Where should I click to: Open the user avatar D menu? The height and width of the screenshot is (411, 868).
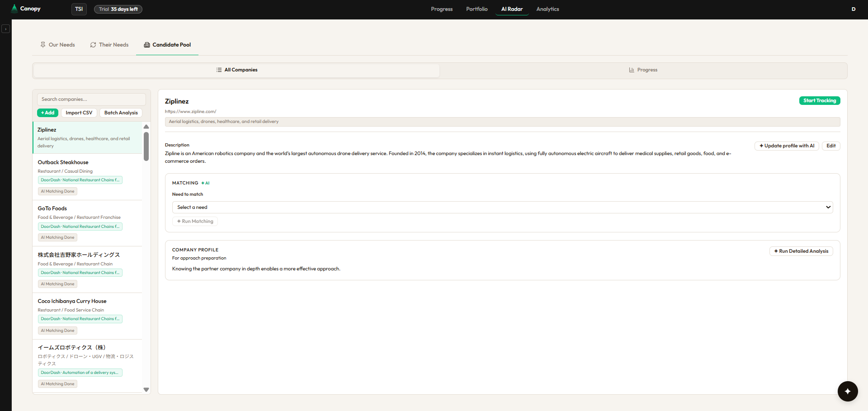coord(854,9)
